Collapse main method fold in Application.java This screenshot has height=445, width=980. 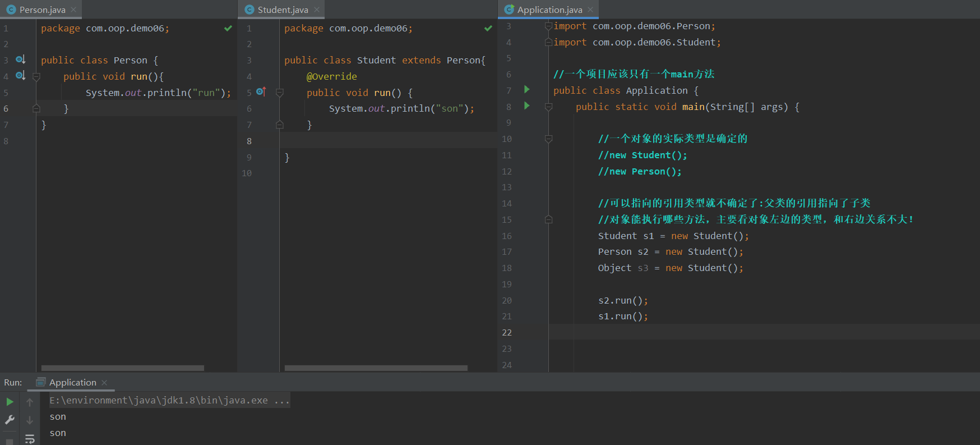[549, 107]
